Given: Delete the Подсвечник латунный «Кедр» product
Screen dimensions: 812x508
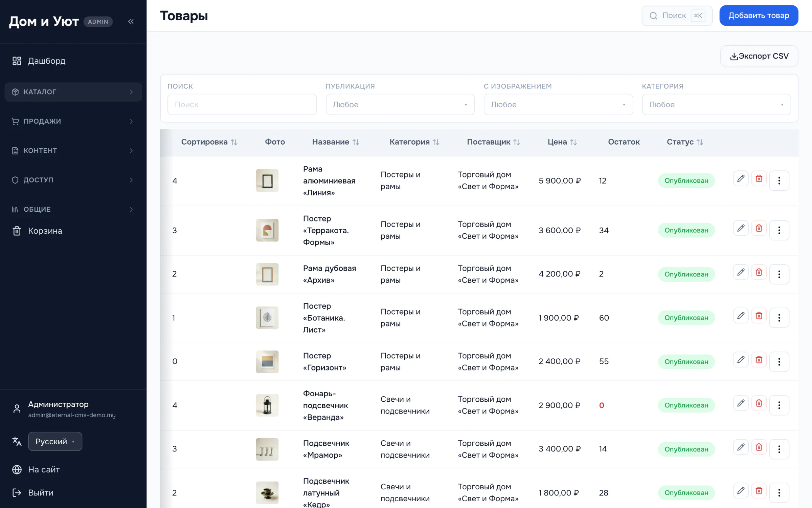Looking at the screenshot, I should point(759,490).
